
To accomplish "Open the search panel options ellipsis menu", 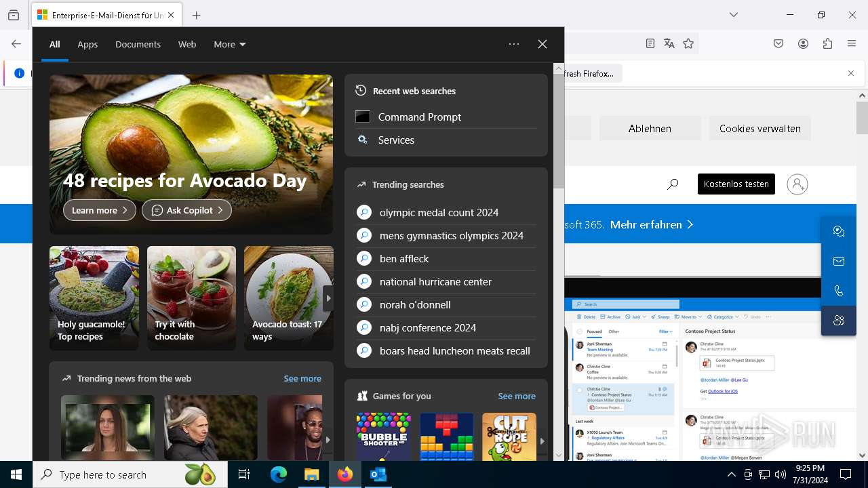I will point(514,44).
